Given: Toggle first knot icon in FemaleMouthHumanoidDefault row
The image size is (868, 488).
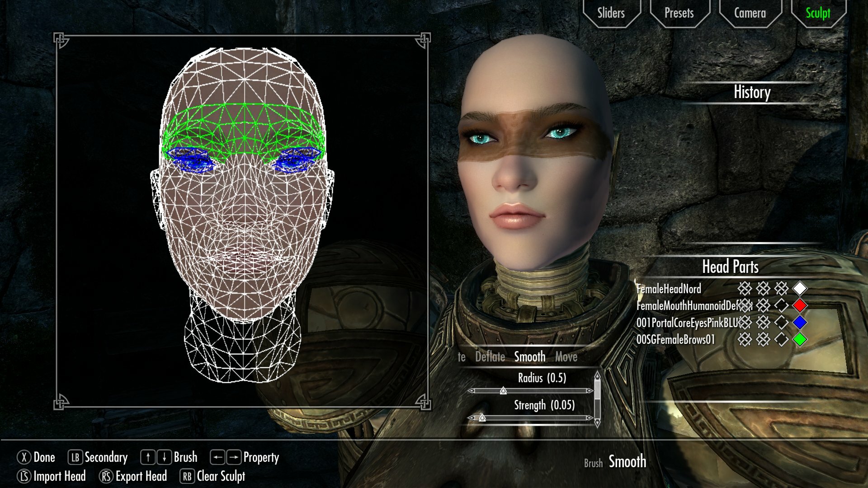Looking at the screenshot, I should pos(745,305).
